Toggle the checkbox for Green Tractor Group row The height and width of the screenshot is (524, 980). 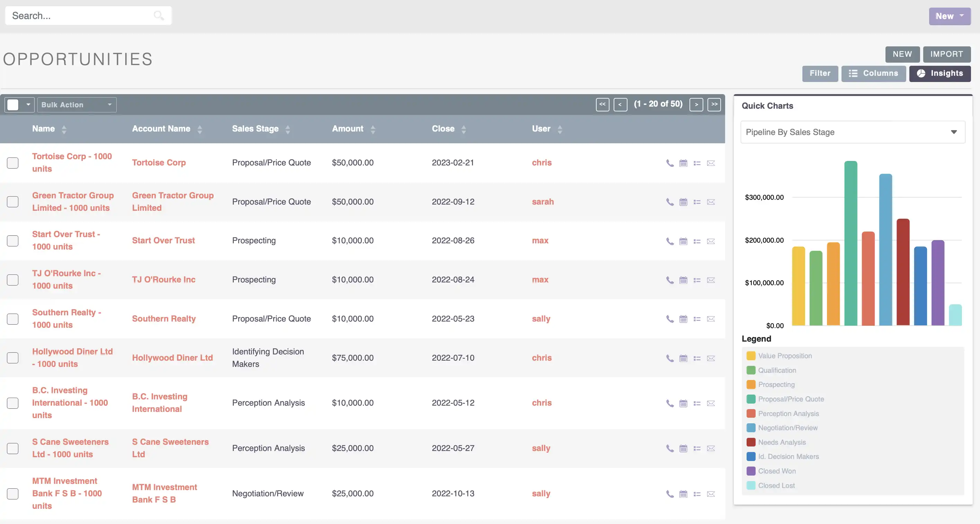pos(13,201)
